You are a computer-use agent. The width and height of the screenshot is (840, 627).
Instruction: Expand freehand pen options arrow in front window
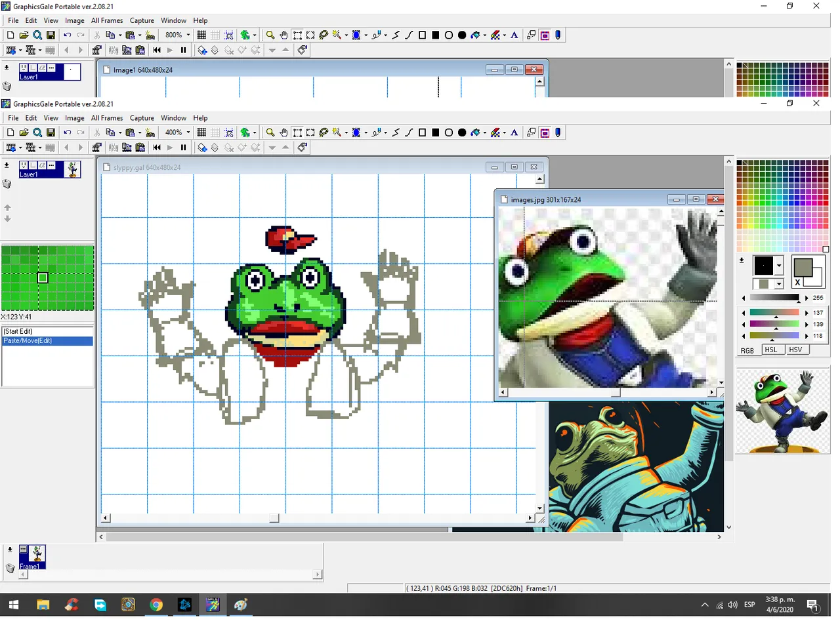385,132
